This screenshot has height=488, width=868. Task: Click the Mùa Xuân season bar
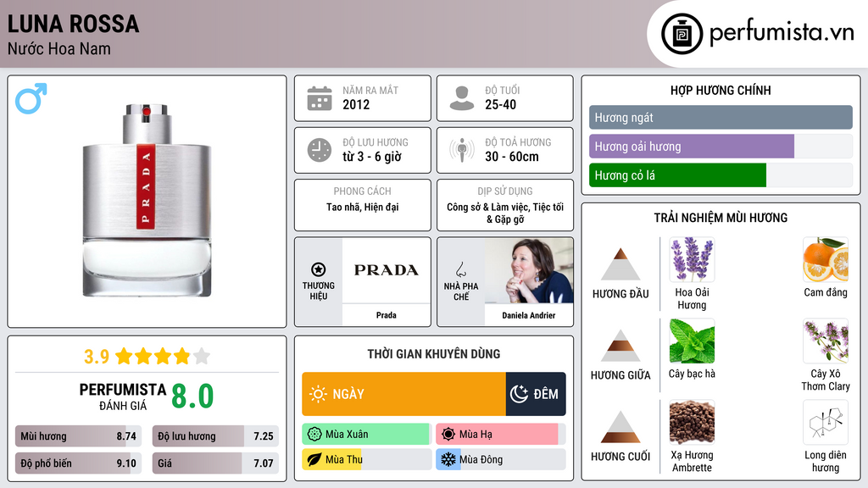click(366, 435)
